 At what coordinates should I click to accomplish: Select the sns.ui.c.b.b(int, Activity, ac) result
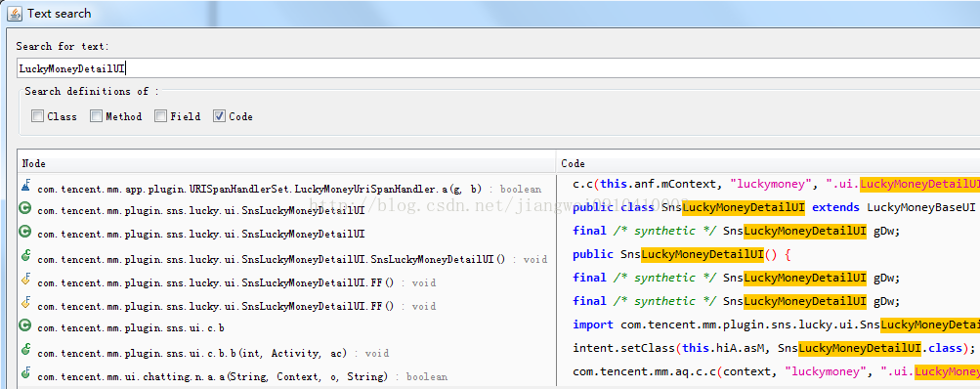[x=213, y=353]
